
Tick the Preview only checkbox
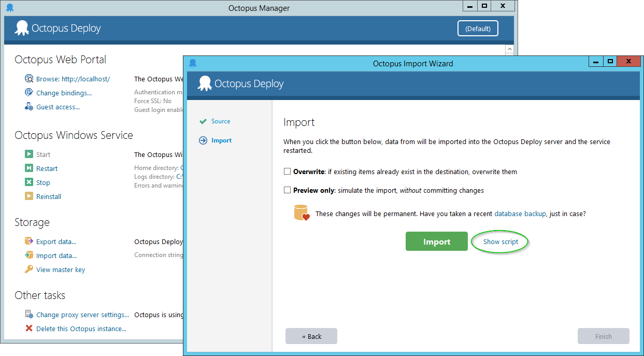(x=287, y=190)
